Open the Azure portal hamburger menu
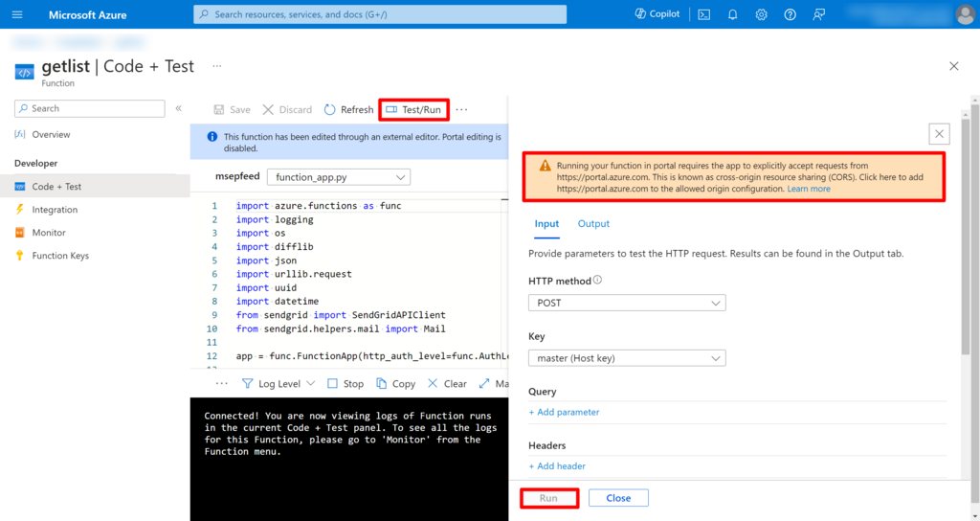 pos(17,14)
